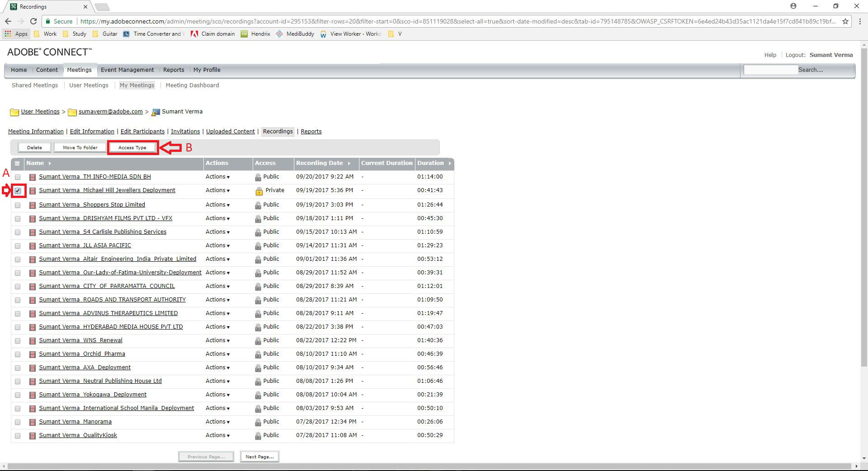Image resolution: width=868 pixels, height=471 pixels.
Task: Click public lock icon in Manorama row
Action: tap(258, 422)
